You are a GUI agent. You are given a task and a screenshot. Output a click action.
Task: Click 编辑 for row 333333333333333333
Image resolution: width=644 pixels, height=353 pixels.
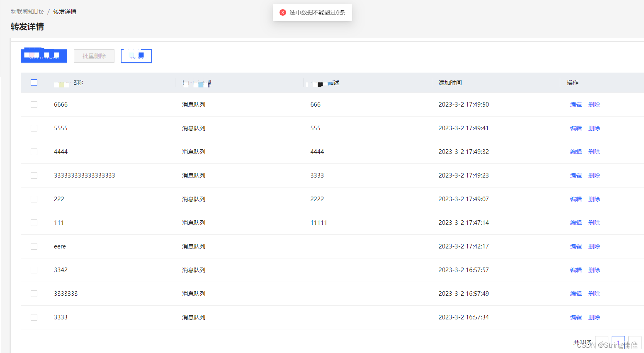pos(576,175)
